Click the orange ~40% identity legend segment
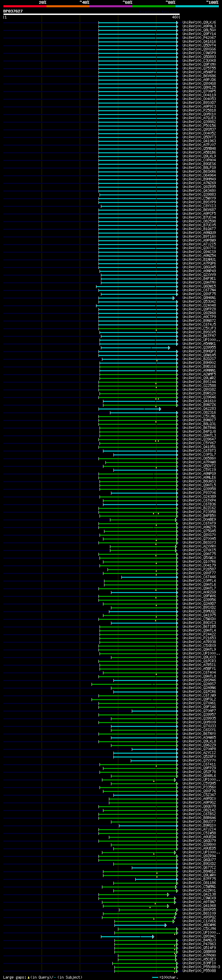The width and height of the screenshot is (222, 980). coord(68,6)
